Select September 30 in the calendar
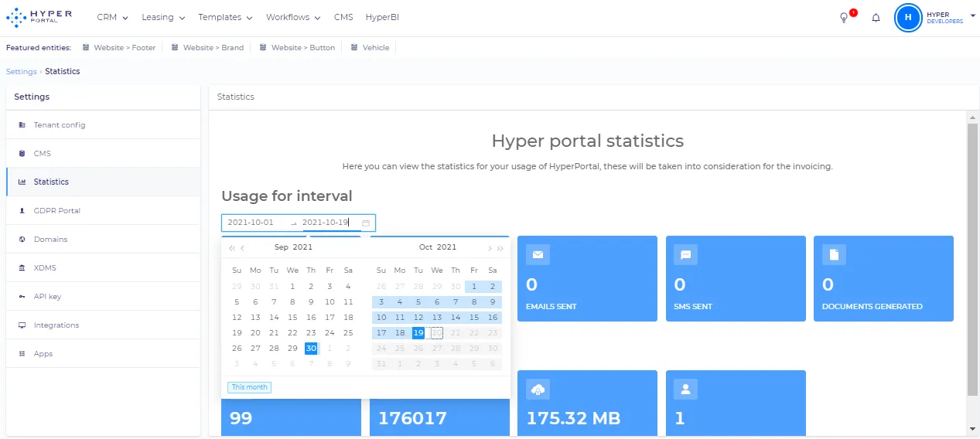Screen dimensions: 980x439 coord(311,349)
